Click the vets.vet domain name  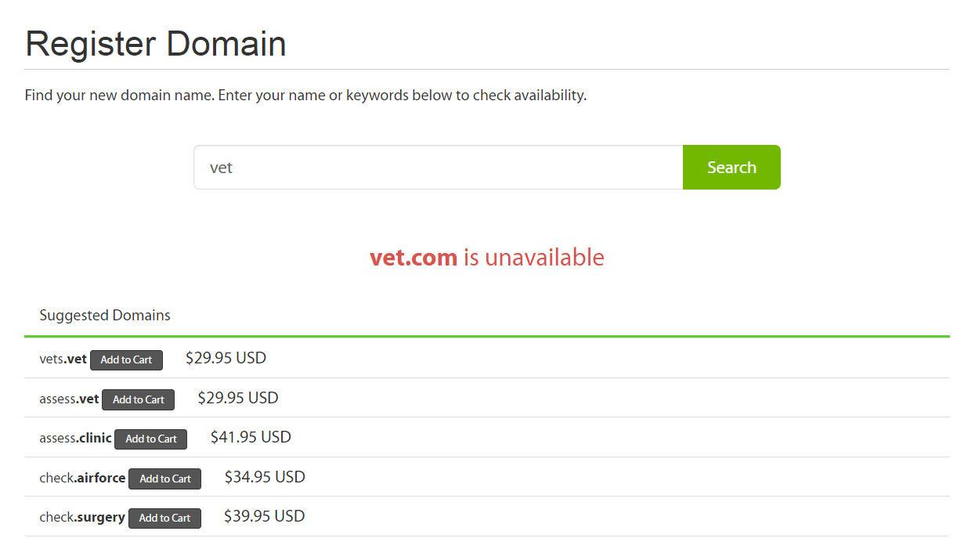pos(63,359)
